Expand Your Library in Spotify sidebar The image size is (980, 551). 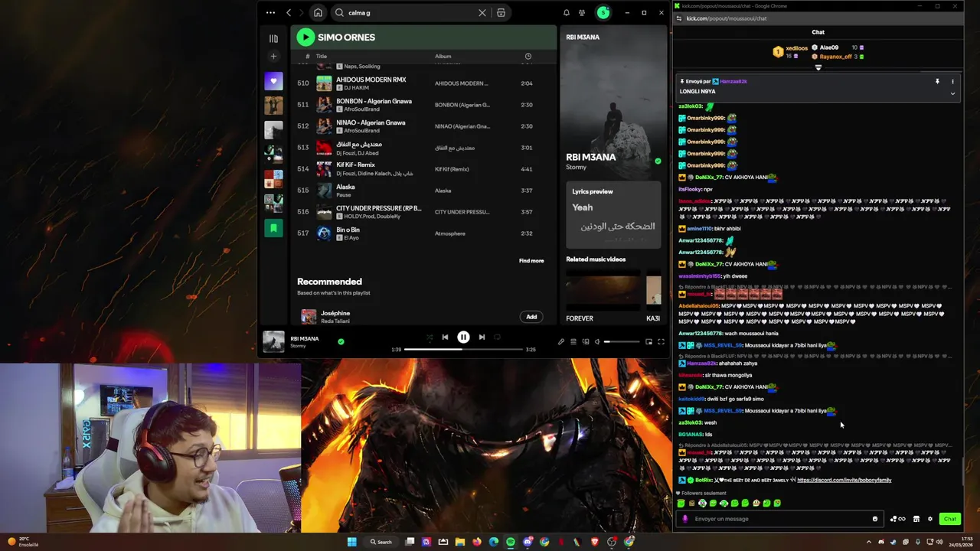[x=273, y=38]
